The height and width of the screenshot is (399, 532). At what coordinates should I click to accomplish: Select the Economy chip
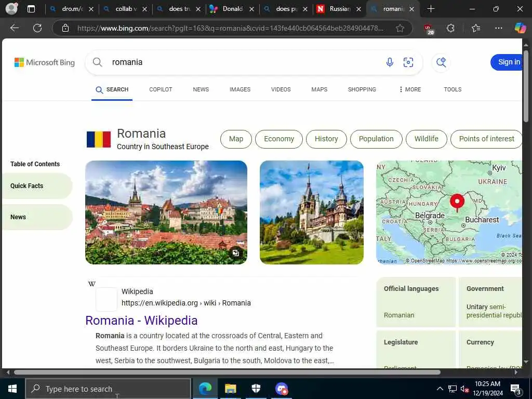pyautogui.click(x=279, y=139)
